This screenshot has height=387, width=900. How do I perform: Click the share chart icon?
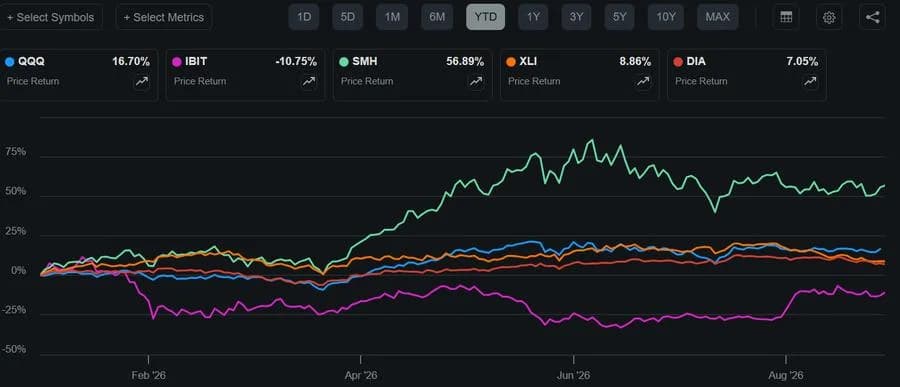coord(872,17)
